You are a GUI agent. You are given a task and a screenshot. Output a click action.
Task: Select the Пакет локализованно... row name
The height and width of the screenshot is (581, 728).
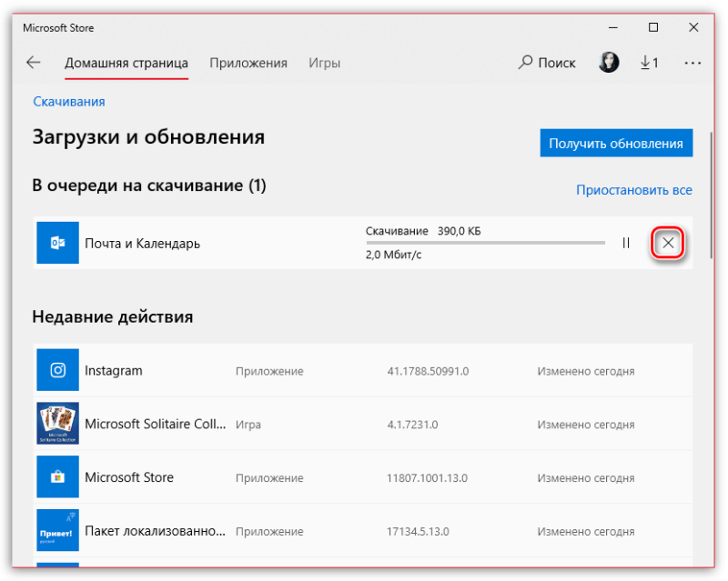pos(155,531)
